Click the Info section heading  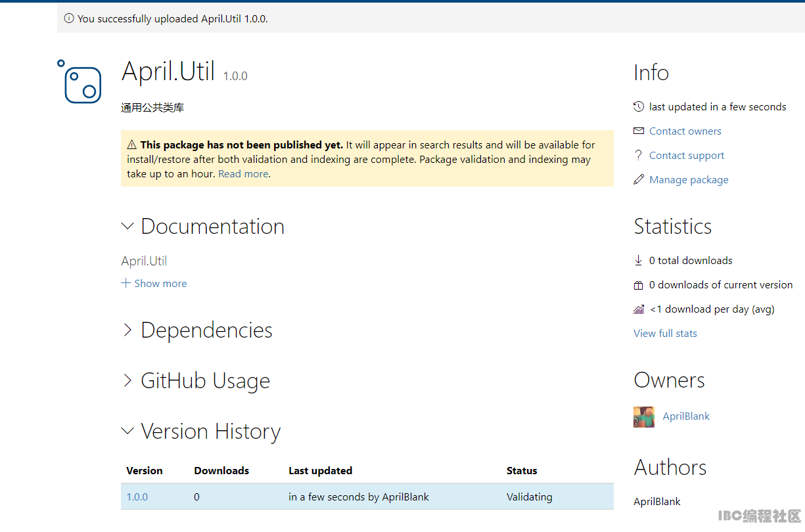(x=651, y=72)
